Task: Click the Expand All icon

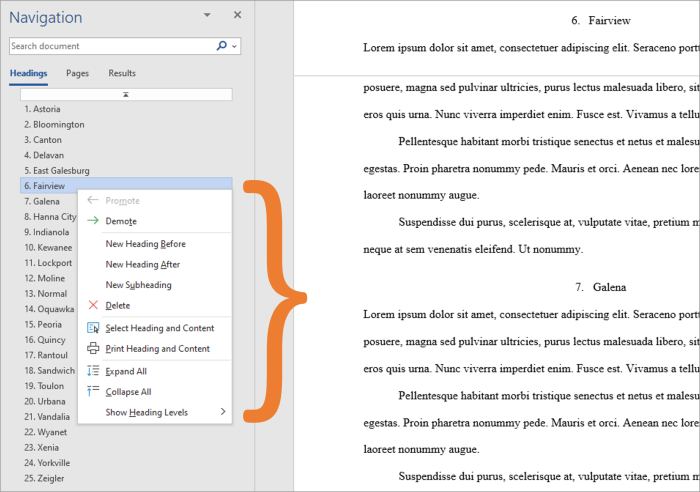Action: 93,371
